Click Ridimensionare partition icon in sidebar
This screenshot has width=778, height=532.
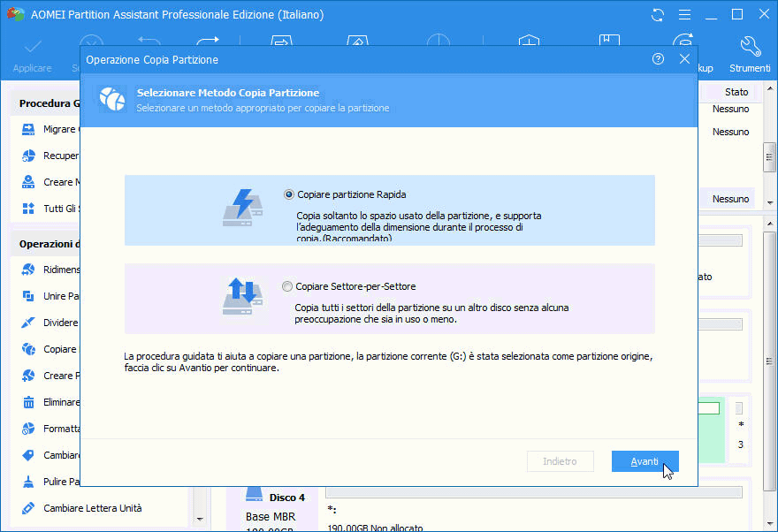tap(28, 270)
